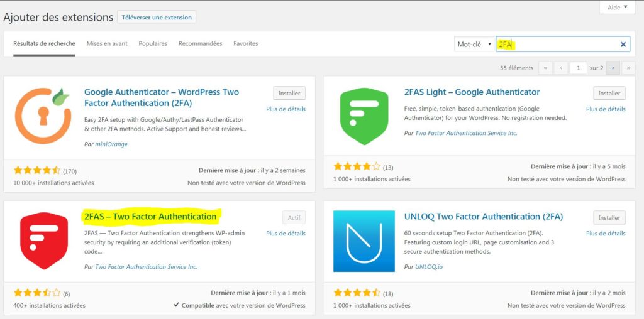The height and width of the screenshot is (319, 644).
Task: Open Plus de détails for 2FAS plugin
Action: 286,234
